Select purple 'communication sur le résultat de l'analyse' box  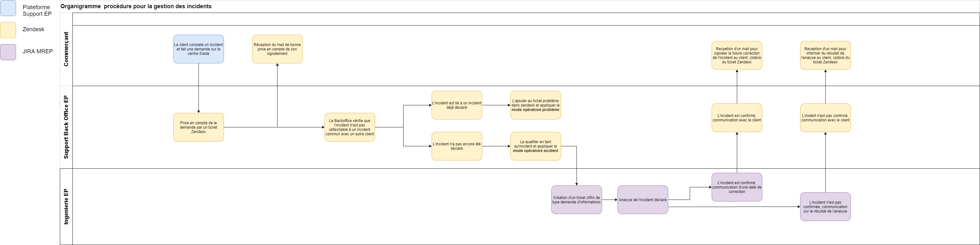(x=825, y=207)
